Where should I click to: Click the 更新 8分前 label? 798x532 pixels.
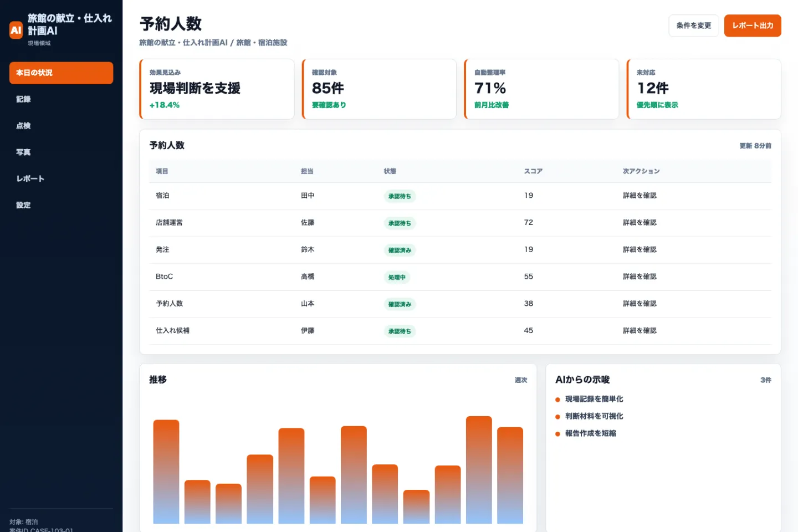[x=755, y=146]
